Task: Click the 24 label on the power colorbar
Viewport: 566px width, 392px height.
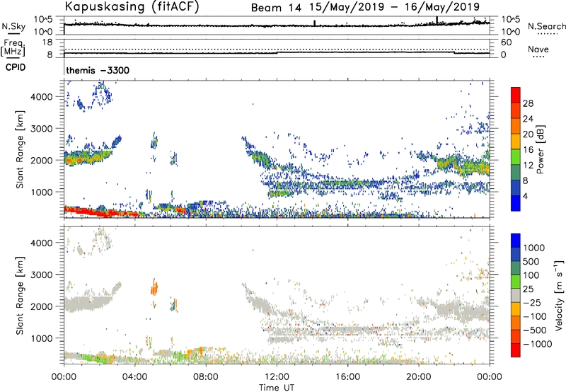Action: [528, 119]
